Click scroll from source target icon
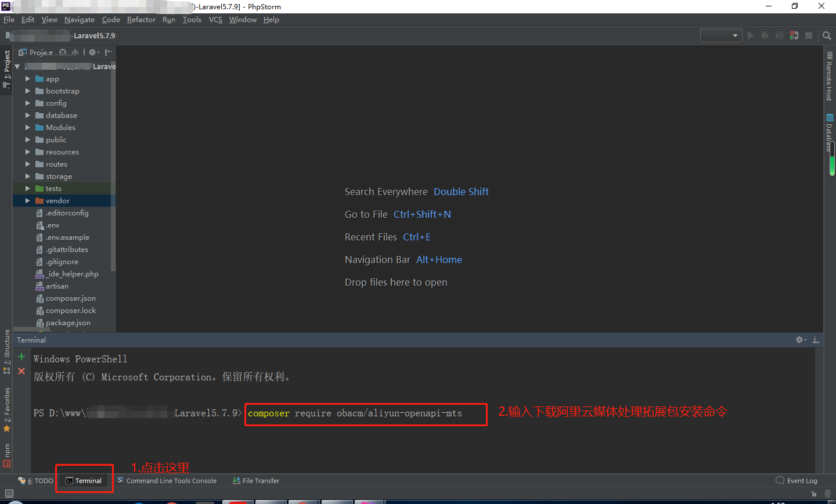Image resolution: width=836 pixels, height=504 pixels. point(63,52)
